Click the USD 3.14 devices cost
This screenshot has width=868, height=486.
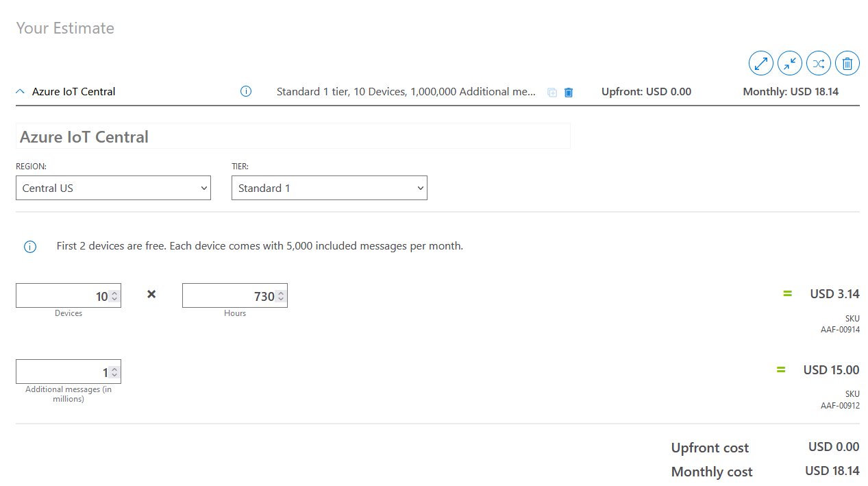(x=834, y=294)
